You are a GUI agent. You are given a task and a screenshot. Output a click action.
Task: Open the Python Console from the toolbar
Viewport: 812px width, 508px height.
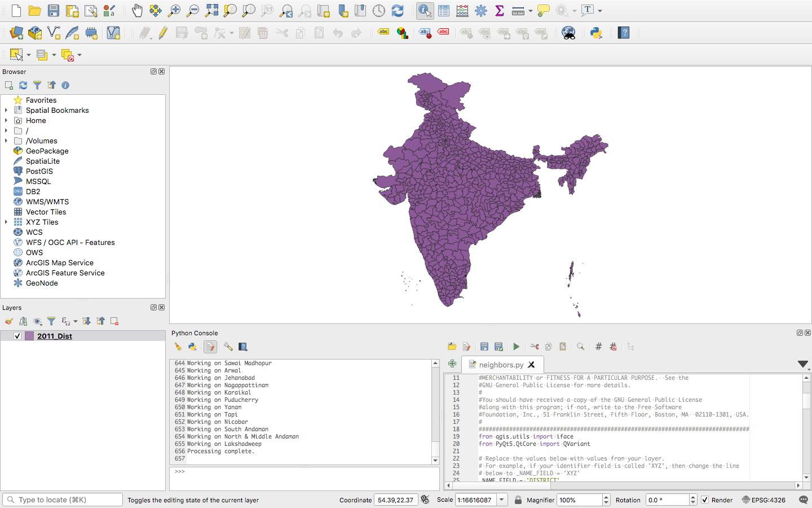pos(596,33)
